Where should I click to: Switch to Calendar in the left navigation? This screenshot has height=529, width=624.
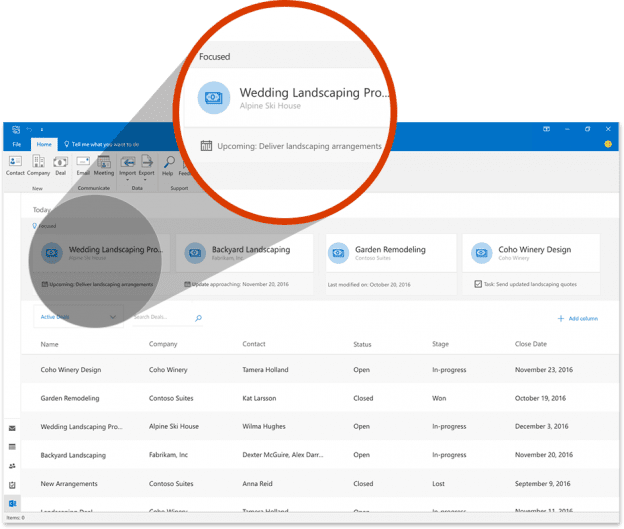(12, 447)
